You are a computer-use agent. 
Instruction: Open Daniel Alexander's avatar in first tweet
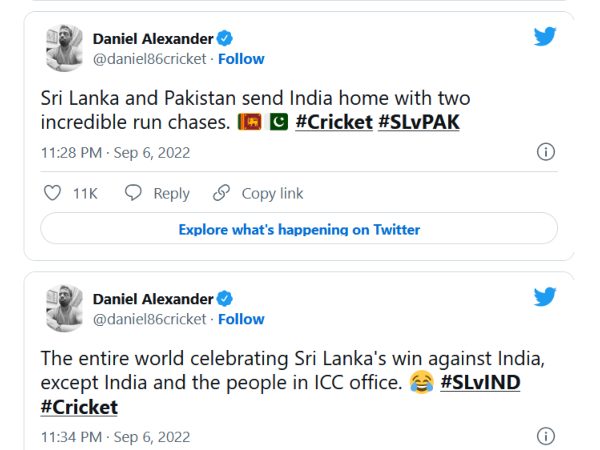[65, 48]
